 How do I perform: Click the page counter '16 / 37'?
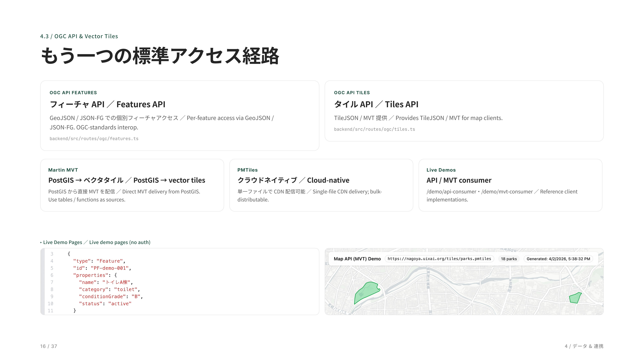(49, 346)
